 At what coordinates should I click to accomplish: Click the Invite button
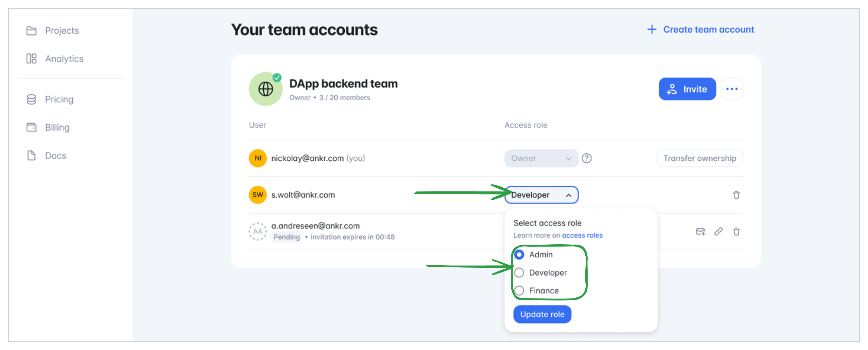click(687, 89)
